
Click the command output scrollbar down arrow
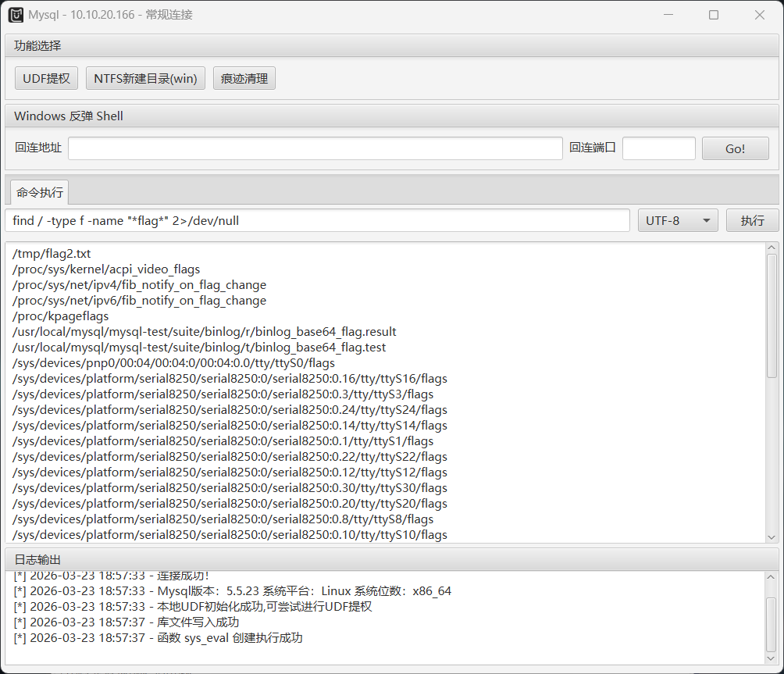click(772, 537)
